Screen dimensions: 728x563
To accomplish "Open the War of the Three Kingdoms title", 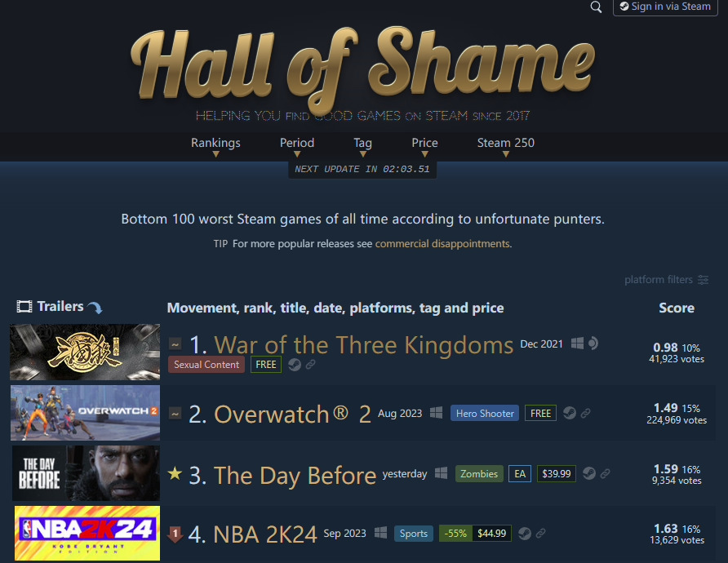I will [x=363, y=345].
